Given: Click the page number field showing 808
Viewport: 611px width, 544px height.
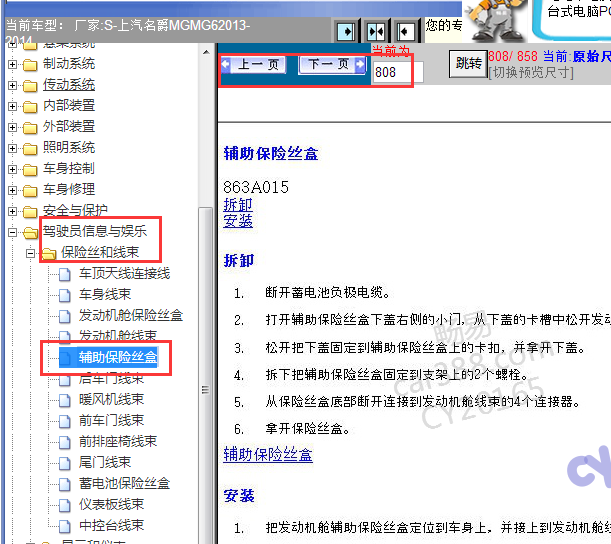Looking at the screenshot, I should (398, 72).
